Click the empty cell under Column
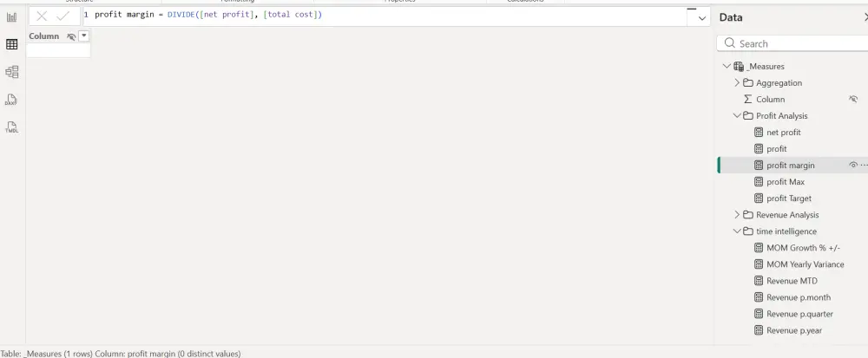The image size is (868, 358). click(58, 50)
